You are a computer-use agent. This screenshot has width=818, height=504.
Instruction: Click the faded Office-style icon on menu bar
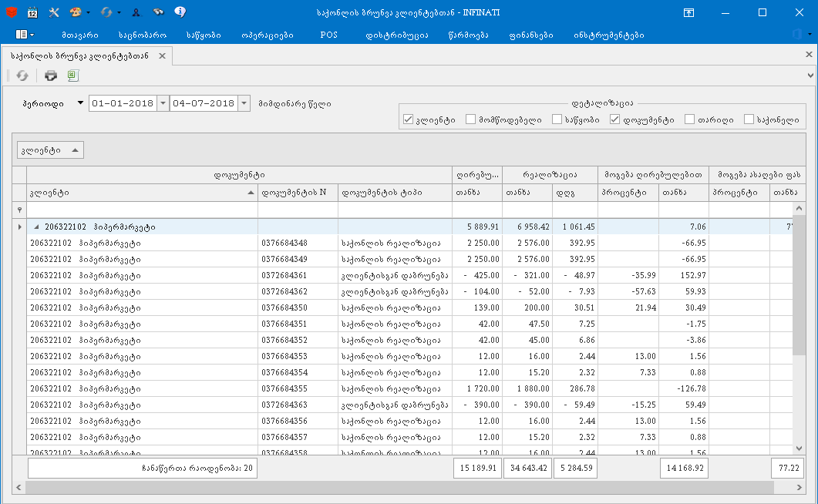pyautogui.click(x=797, y=35)
